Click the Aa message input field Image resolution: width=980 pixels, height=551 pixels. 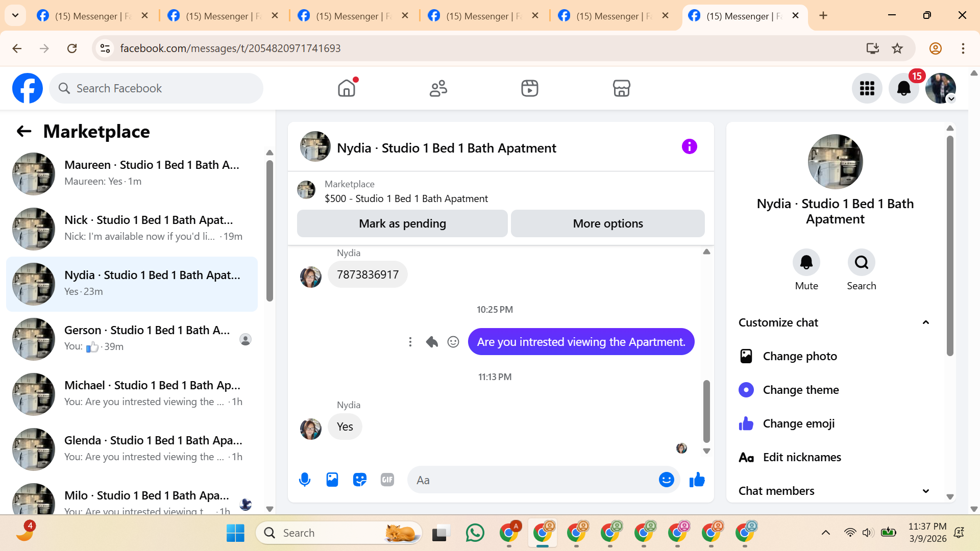(531, 480)
